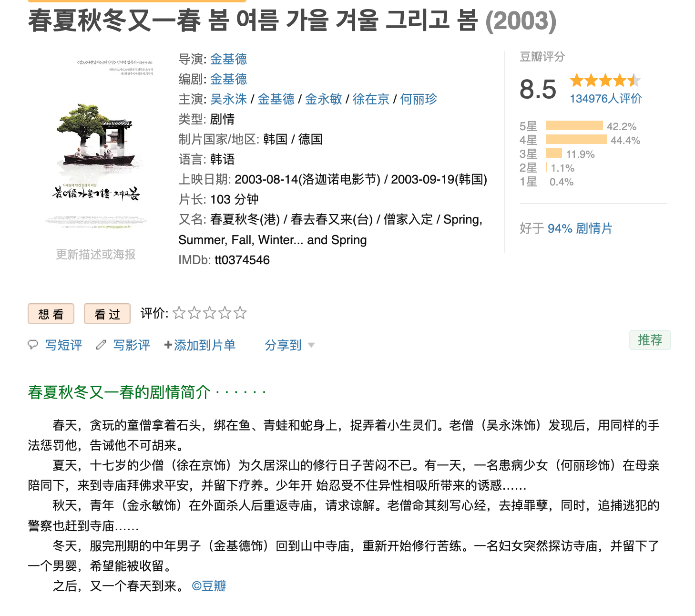
Task: Rate the film four stars
Action: pos(225,313)
